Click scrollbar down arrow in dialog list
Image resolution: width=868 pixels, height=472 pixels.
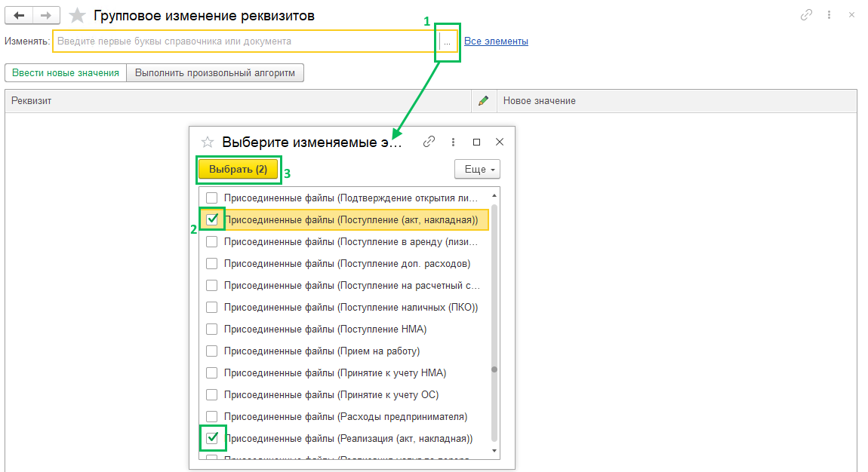coord(494,452)
